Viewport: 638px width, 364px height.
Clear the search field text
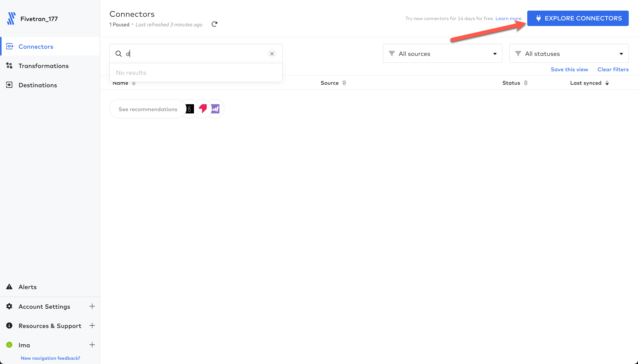pos(272,54)
